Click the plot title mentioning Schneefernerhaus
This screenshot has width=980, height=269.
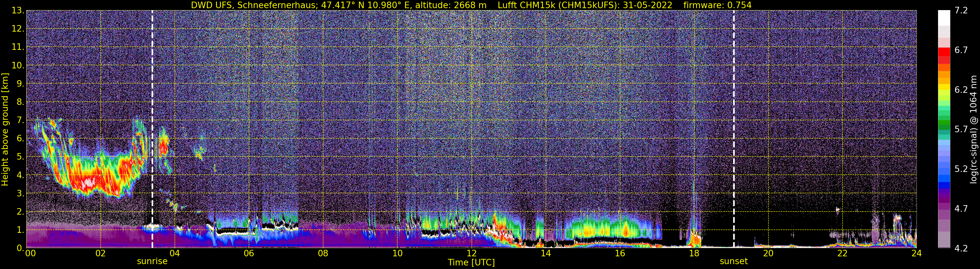471,5
